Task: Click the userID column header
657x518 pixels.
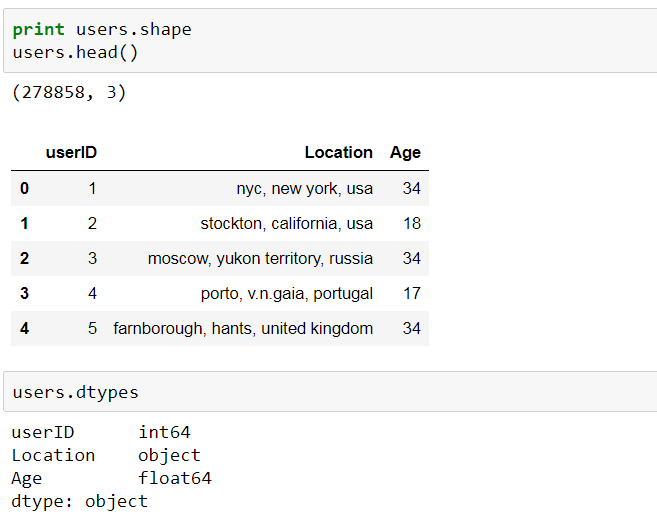Action: 71,153
